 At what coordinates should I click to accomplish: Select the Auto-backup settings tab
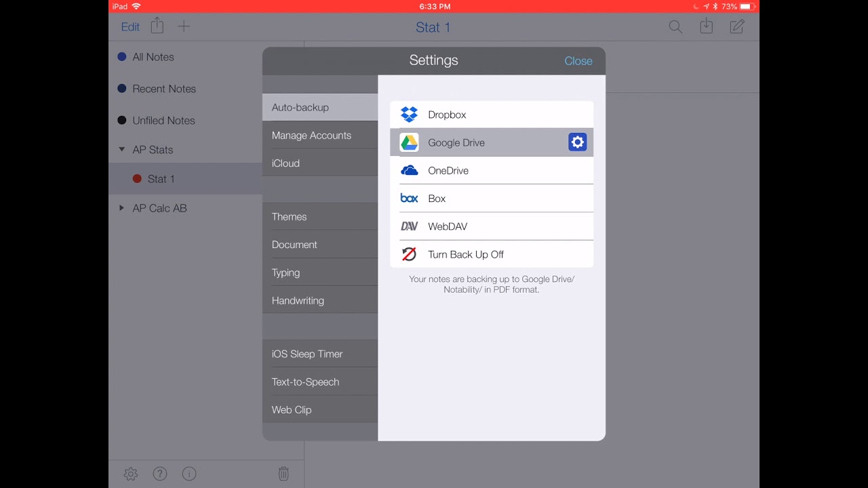pos(320,107)
